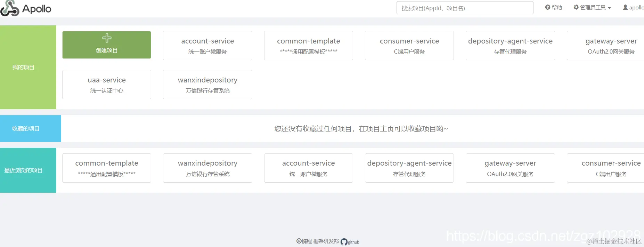Click the Apollo brand text
644x247 pixels.
pyautogui.click(x=36, y=9)
